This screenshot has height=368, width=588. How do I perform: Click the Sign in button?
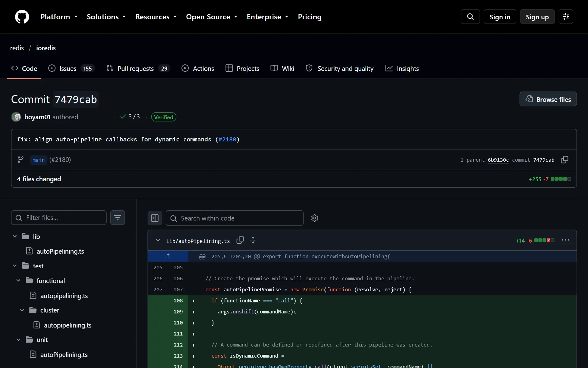[x=500, y=17]
